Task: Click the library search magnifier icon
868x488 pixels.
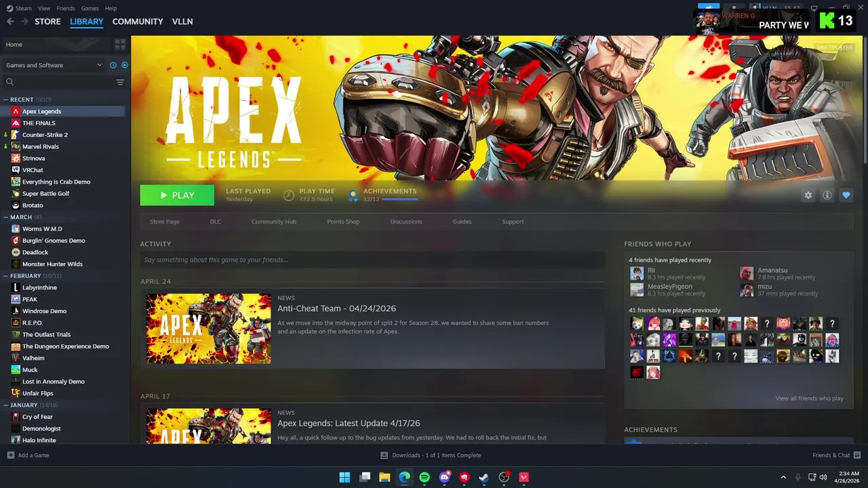Action: [9, 82]
